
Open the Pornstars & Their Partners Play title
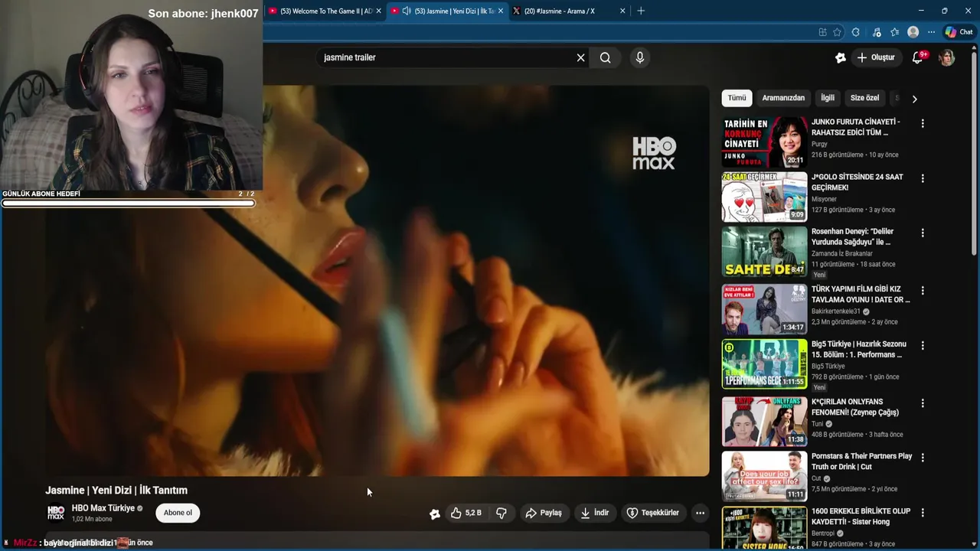point(861,461)
